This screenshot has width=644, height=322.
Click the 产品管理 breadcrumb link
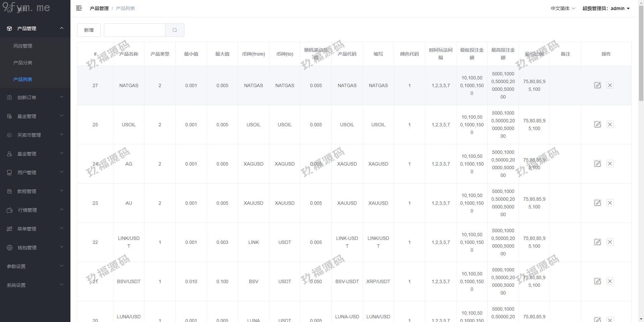[99, 8]
